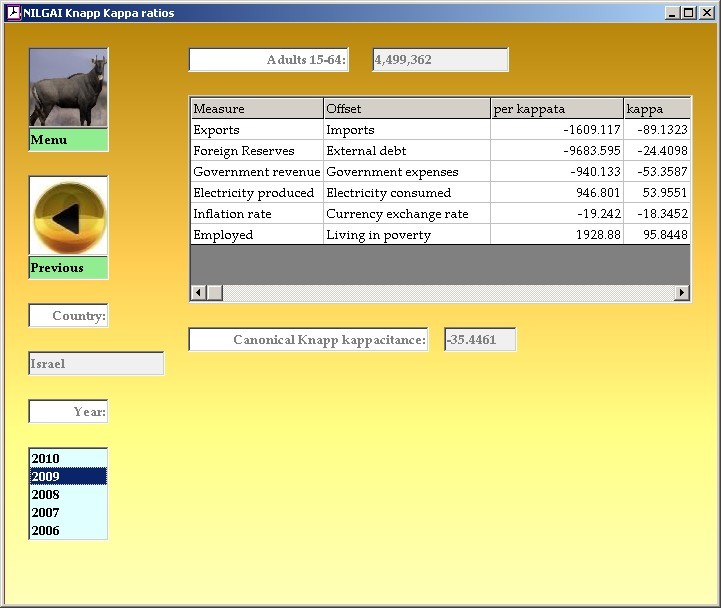The image size is (721, 608).
Task: Select year 2007 in the list
Action: point(67,513)
